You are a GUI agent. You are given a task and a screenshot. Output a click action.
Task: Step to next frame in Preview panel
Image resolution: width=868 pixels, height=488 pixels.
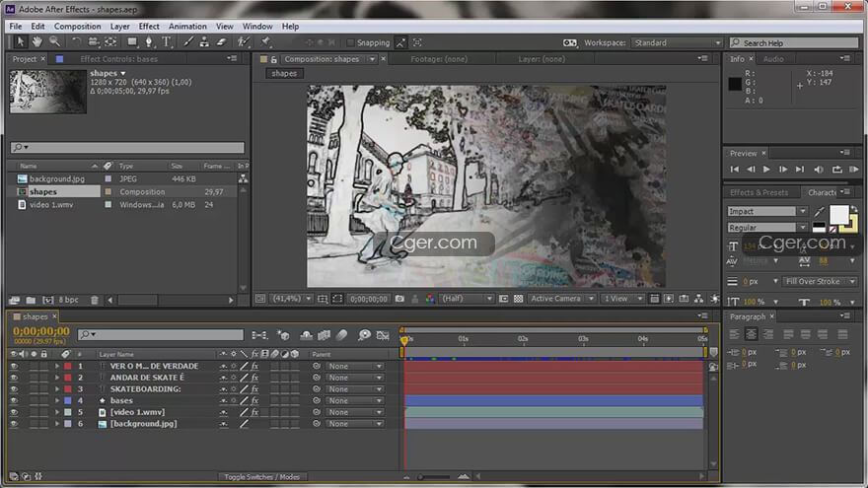coord(783,170)
